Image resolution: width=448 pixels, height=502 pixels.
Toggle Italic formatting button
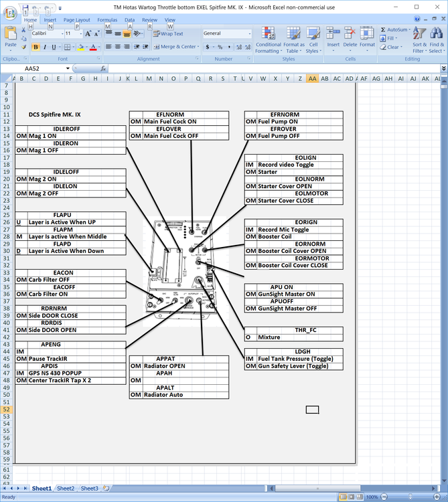point(45,47)
